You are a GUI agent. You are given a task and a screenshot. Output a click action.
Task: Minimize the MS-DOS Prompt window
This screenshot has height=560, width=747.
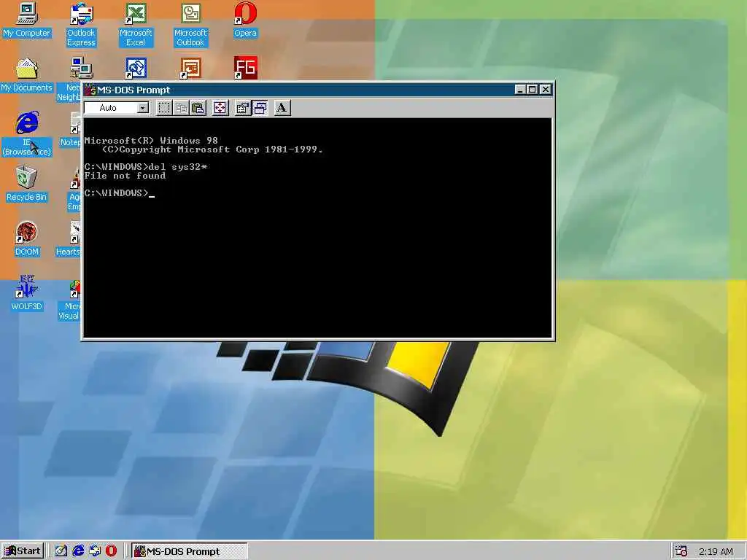520,90
